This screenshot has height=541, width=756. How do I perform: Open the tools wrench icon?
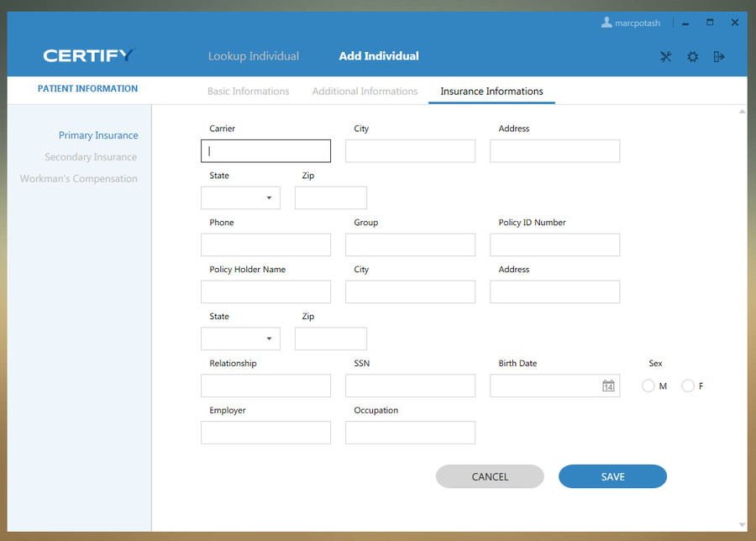coord(666,57)
